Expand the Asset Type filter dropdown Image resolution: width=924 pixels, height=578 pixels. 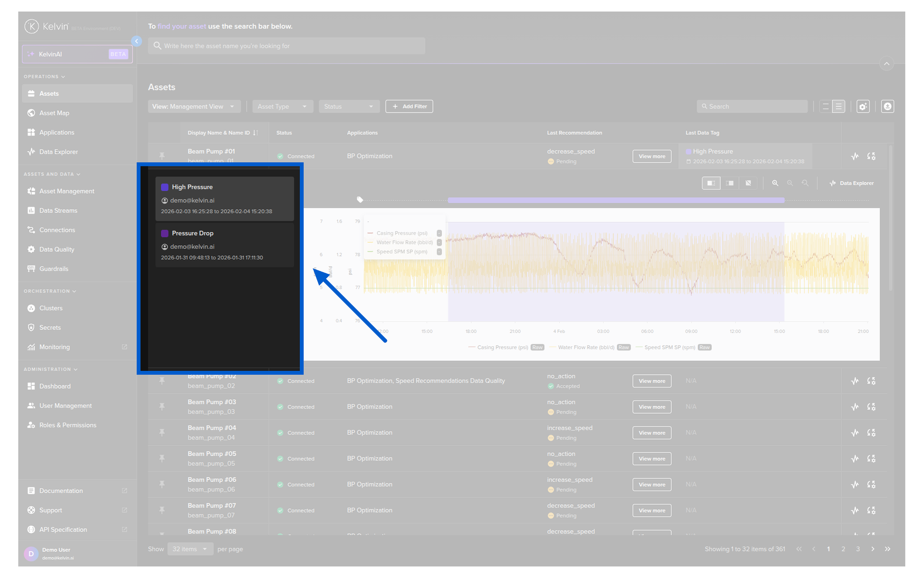click(282, 106)
